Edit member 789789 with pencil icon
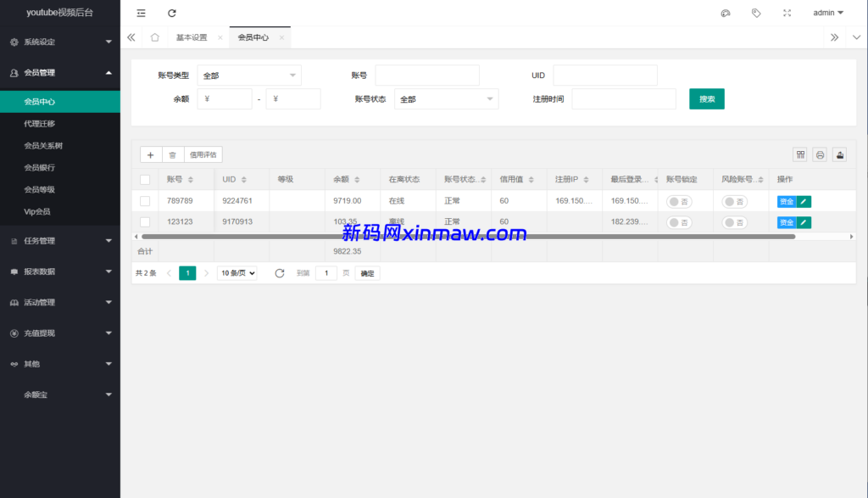 [804, 201]
